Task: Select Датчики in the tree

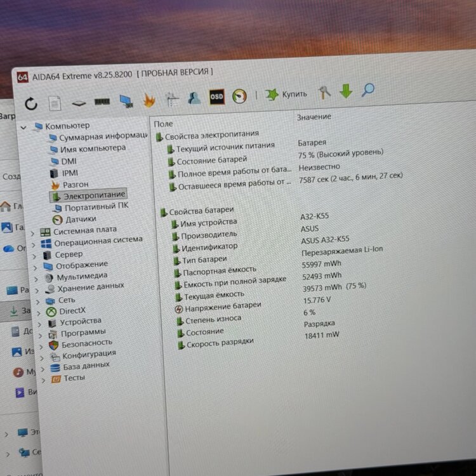Action: point(81,219)
